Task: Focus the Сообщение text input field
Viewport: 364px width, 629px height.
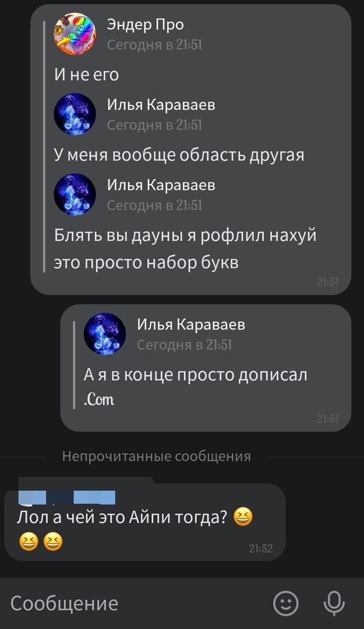Action: point(136,603)
